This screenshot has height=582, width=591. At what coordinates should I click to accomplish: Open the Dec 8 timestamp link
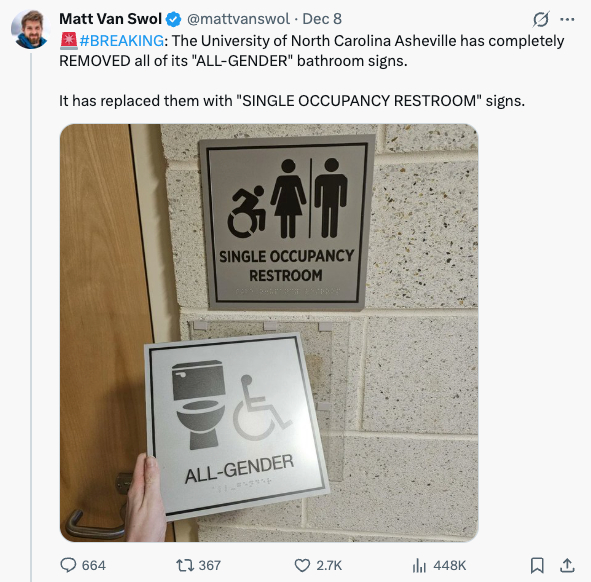coord(322,19)
